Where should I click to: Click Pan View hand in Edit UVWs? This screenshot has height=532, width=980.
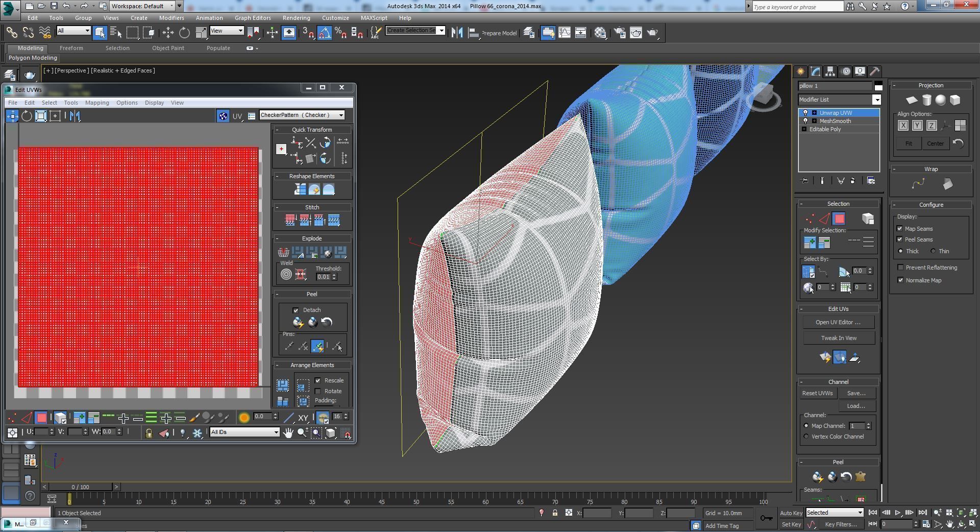click(288, 433)
